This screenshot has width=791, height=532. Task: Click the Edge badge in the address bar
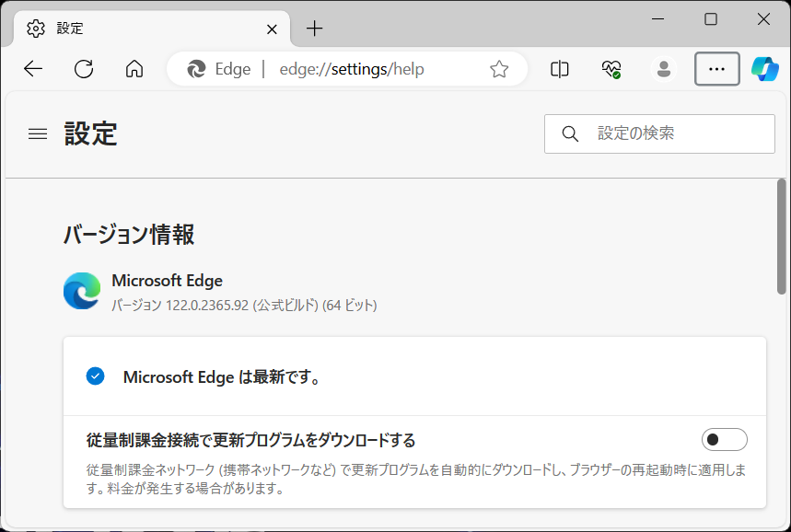(x=216, y=68)
